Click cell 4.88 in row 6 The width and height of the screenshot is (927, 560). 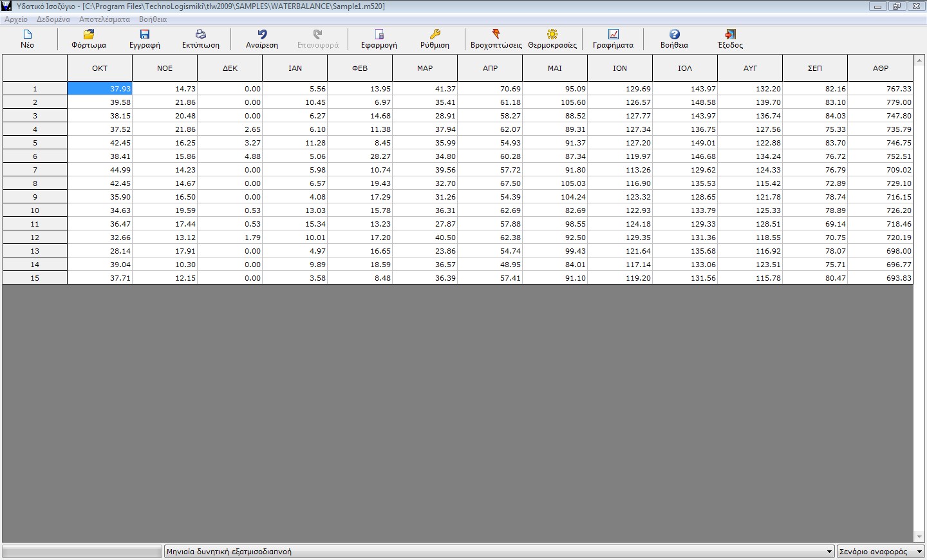230,156
